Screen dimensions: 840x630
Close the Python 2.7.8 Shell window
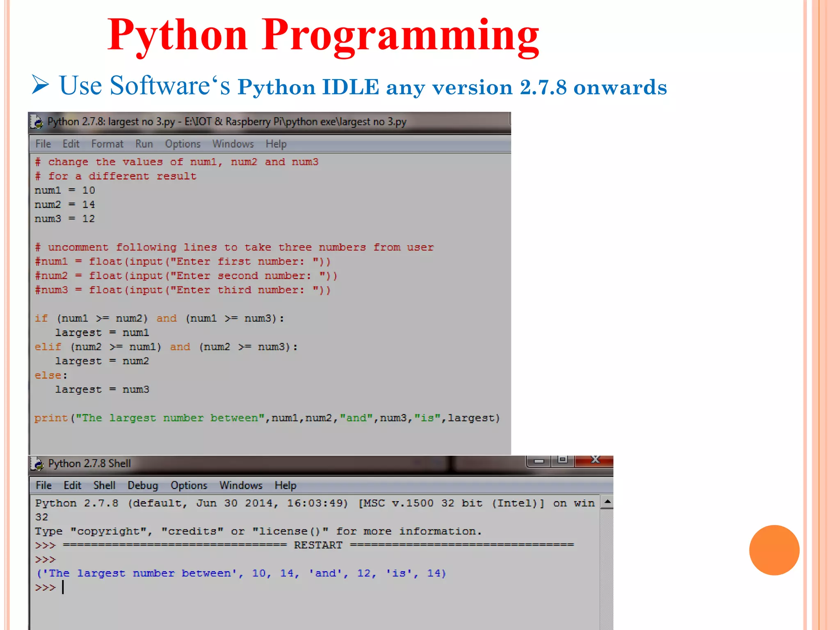pyautogui.click(x=594, y=461)
